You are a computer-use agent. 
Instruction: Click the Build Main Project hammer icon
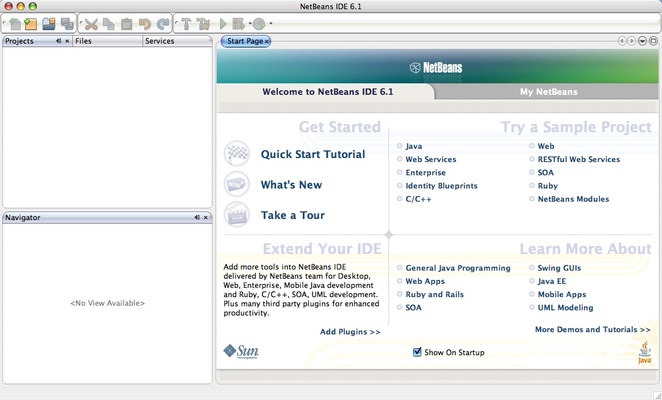pos(186,24)
